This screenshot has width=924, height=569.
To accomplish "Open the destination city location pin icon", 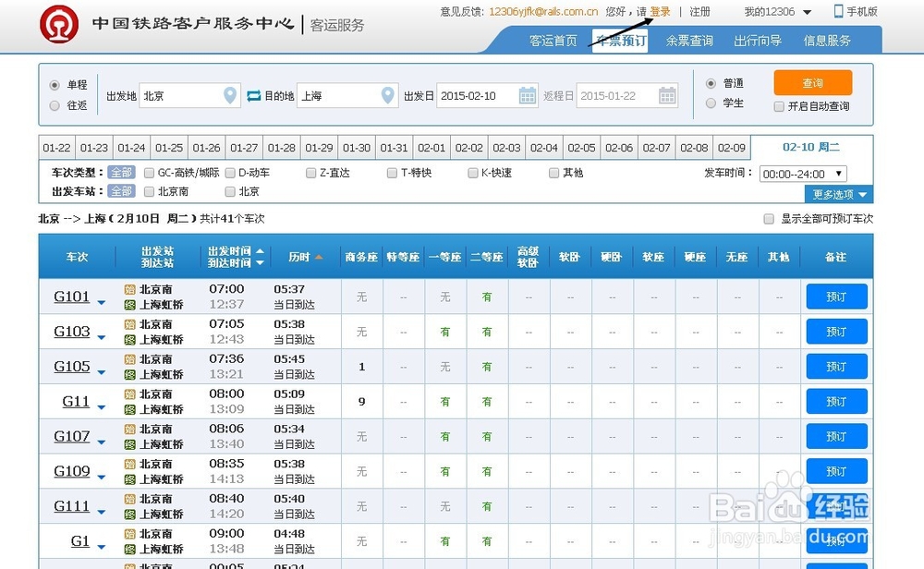I will coord(387,95).
